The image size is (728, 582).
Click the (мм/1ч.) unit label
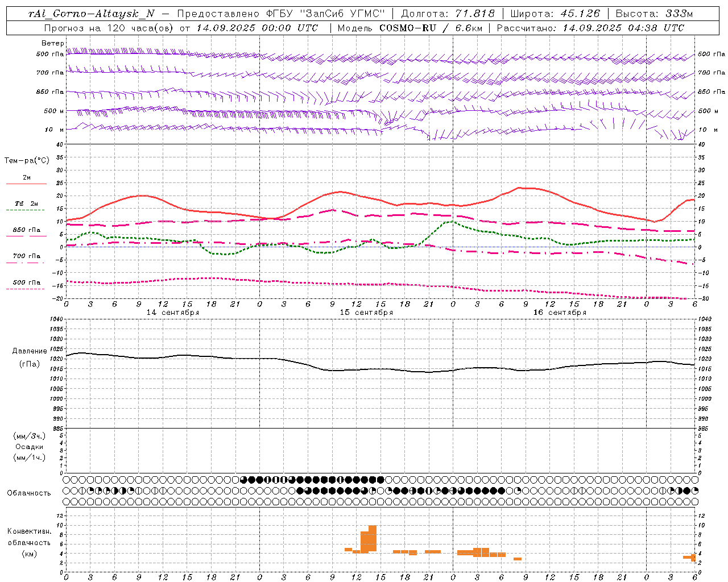pyautogui.click(x=30, y=458)
